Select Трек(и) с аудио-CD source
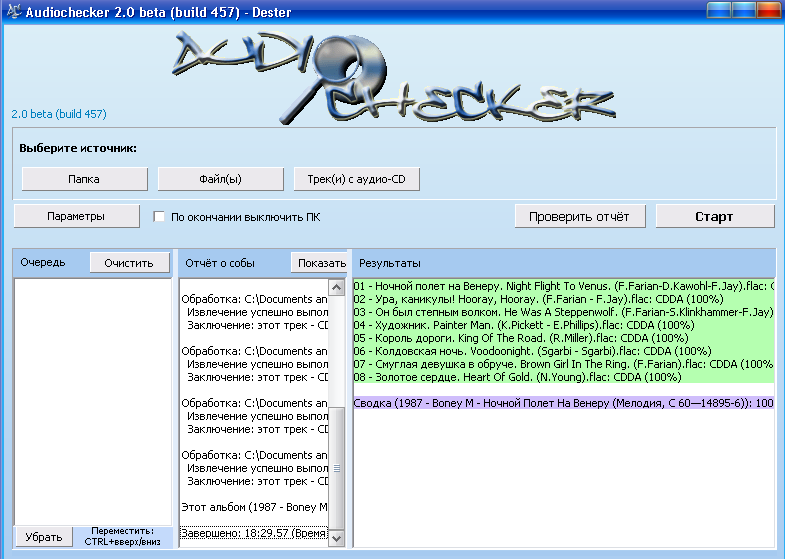The image size is (785, 559). [356, 179]
